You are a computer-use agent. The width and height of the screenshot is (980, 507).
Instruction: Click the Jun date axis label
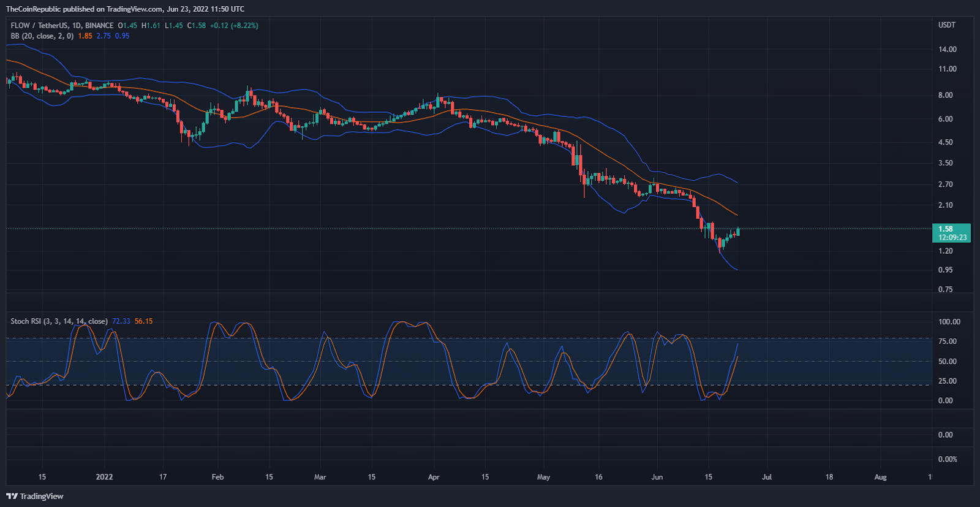pyautogui.click(x=657, y=477)
